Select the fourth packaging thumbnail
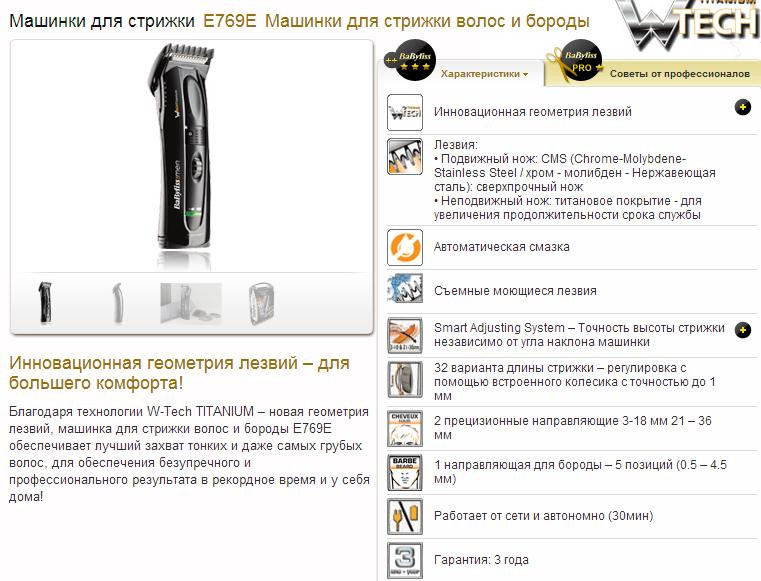 pyautogui.click(x=262, y=303)
